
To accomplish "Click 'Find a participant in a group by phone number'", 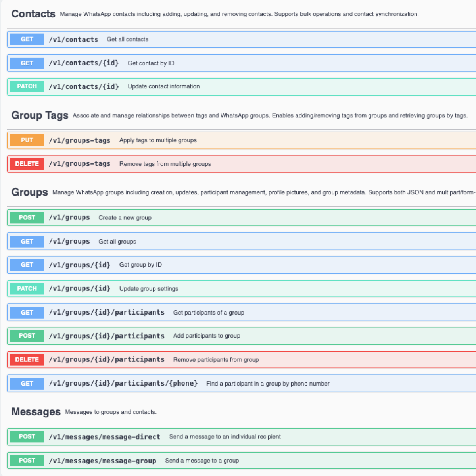I will pyautogui.click(x=268, y=383).
